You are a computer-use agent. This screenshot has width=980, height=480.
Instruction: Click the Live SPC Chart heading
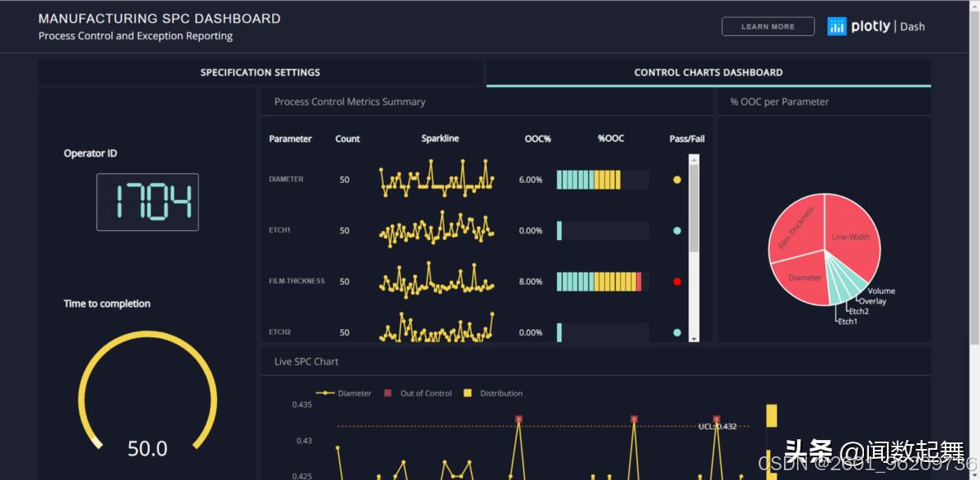click(306, 362)
